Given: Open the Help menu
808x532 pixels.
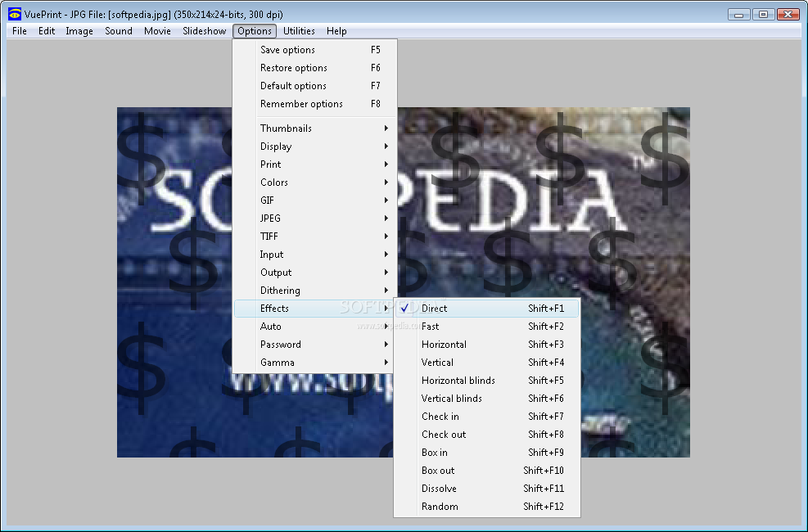Looking at the screenshot, I should (336, 31).
